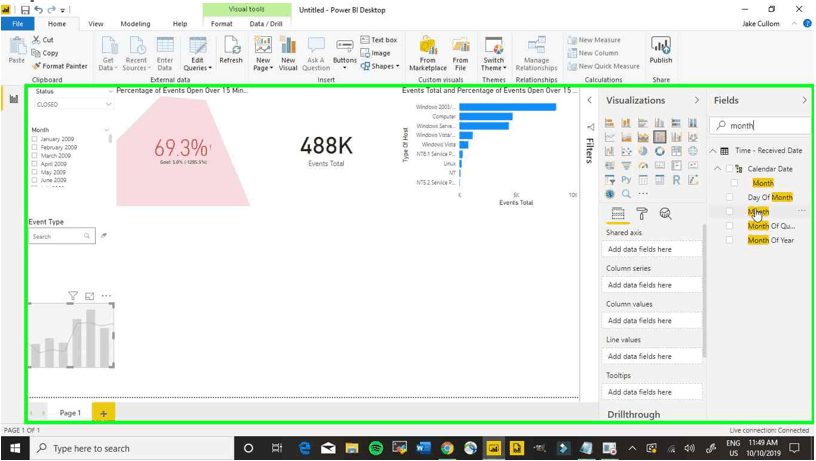816x461 pixels.
Task: Import custom visual From File
Action: 460,53
